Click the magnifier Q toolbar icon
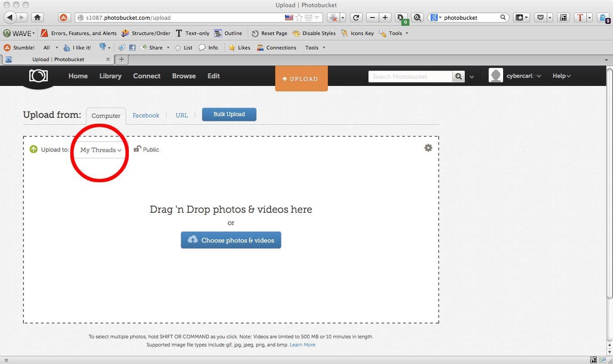This screenshot has width=613, height=364. (x=418, y=18)
